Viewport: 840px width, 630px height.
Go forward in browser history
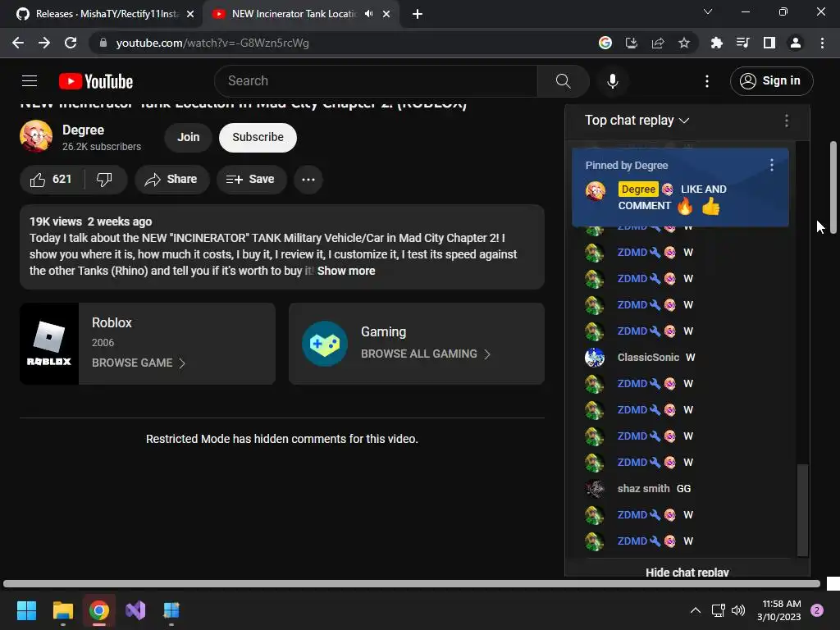44,43
